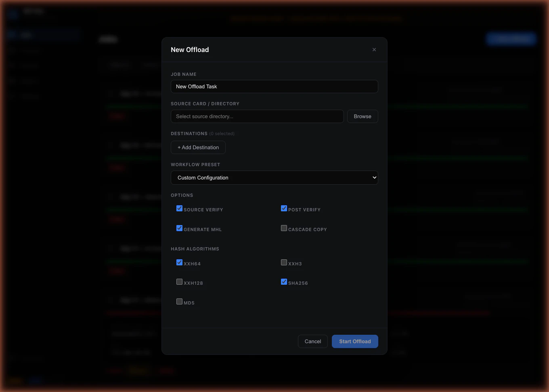Enable the Cascade Copy option
The image size is (549, 392).
284,228
